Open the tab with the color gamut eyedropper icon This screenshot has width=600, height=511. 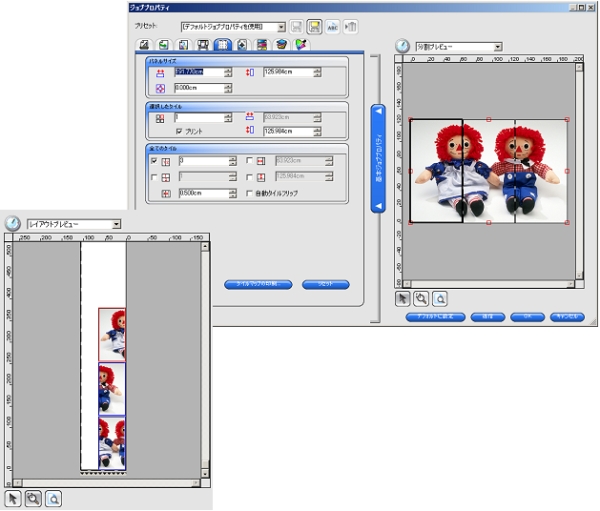302,45
